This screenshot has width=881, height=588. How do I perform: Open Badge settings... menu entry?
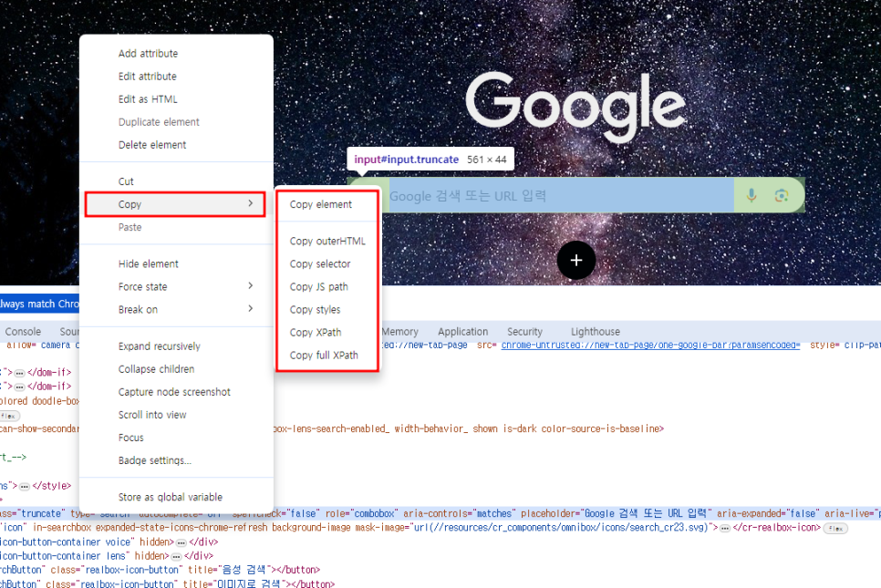[154, 460]
